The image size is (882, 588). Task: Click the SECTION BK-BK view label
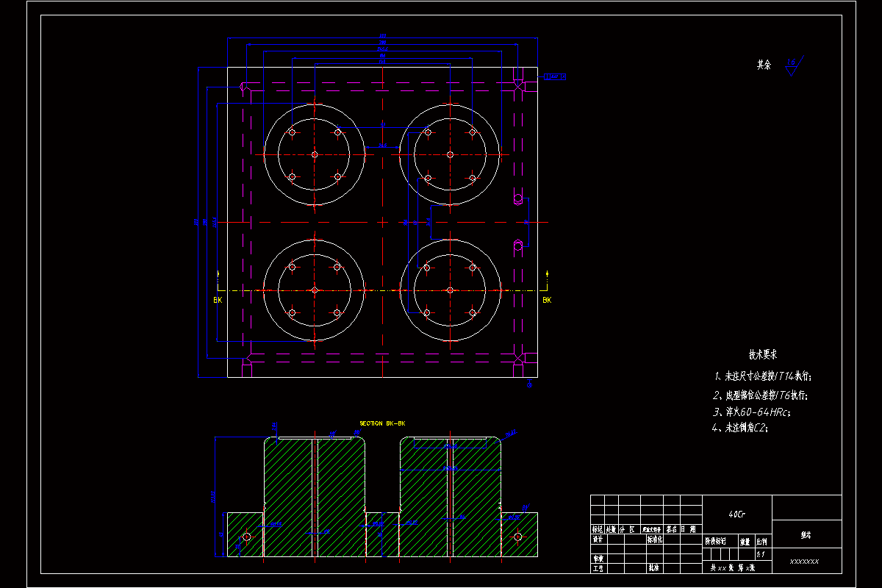pyautogui.click(x=382, y=423)
